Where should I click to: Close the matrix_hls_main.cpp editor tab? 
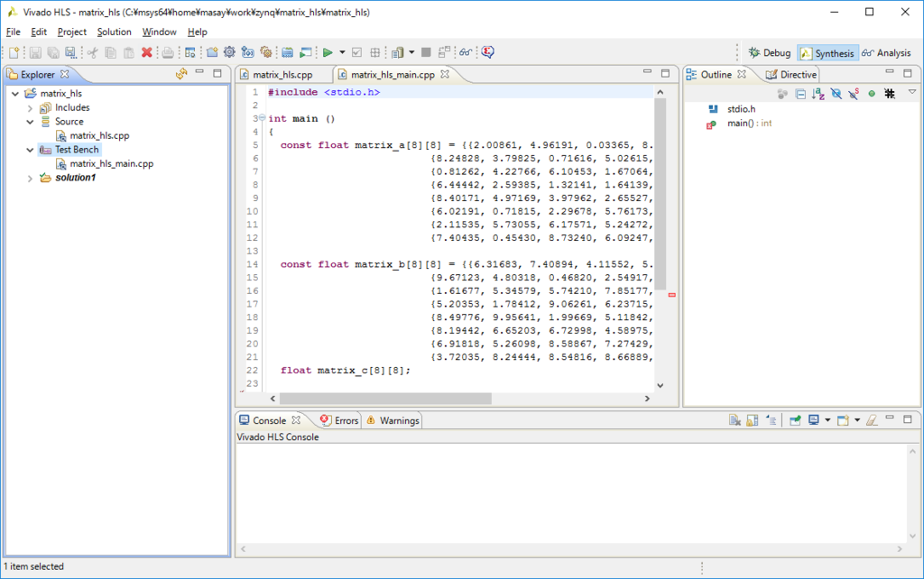(x=445, y=74)
